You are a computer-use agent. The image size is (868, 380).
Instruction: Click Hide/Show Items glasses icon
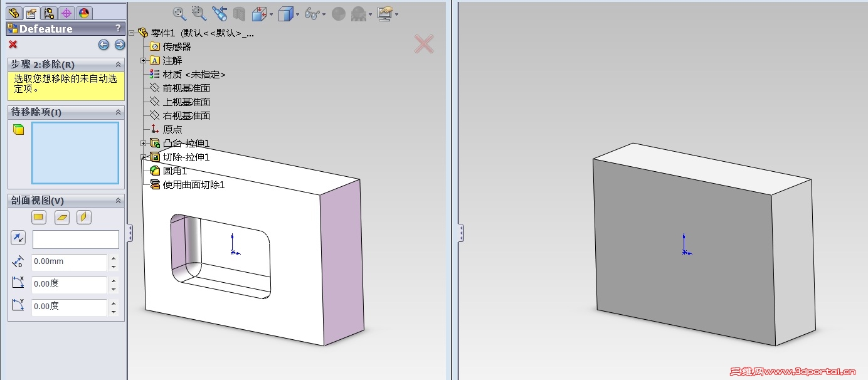click(312, 13)
